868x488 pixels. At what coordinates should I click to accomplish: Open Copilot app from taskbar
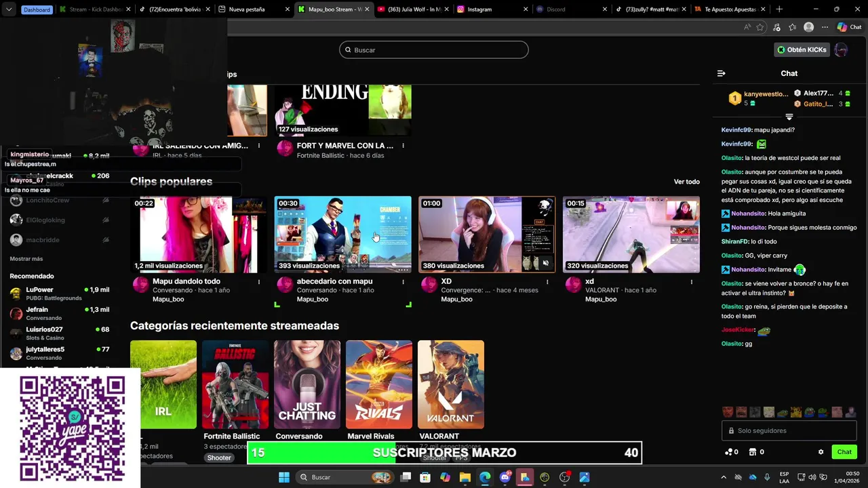pyautogui.click(x=445, y=477)
